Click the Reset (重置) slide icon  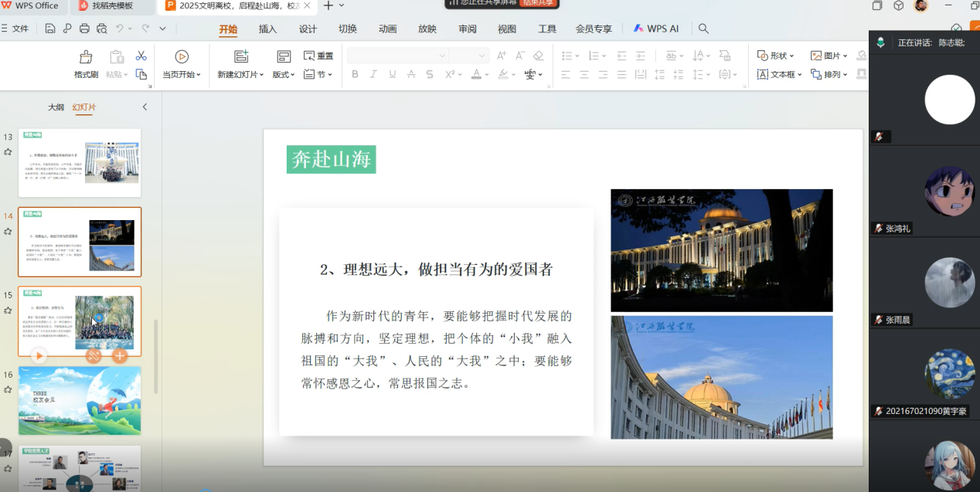[x=318, y=56]
